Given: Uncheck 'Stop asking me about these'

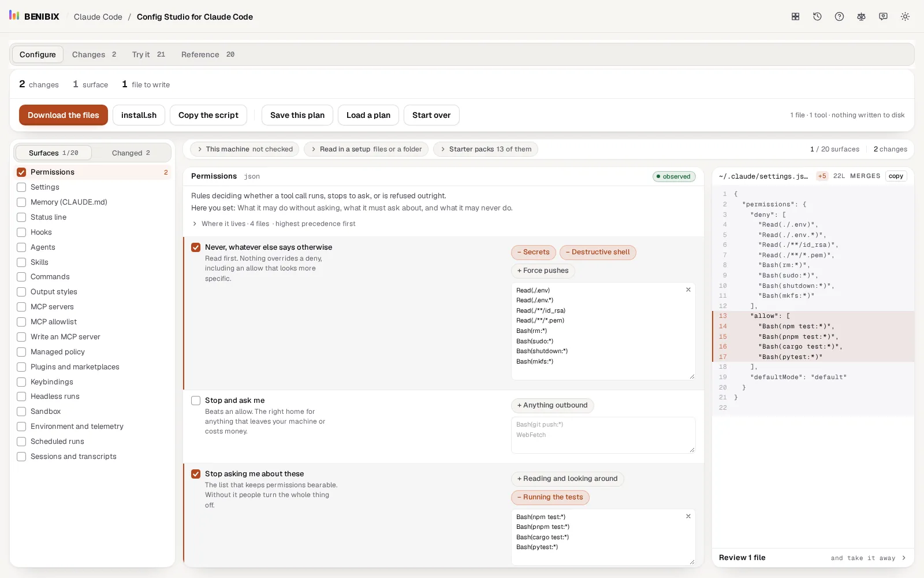Looking at the screenshot, I should click(196, 474).
